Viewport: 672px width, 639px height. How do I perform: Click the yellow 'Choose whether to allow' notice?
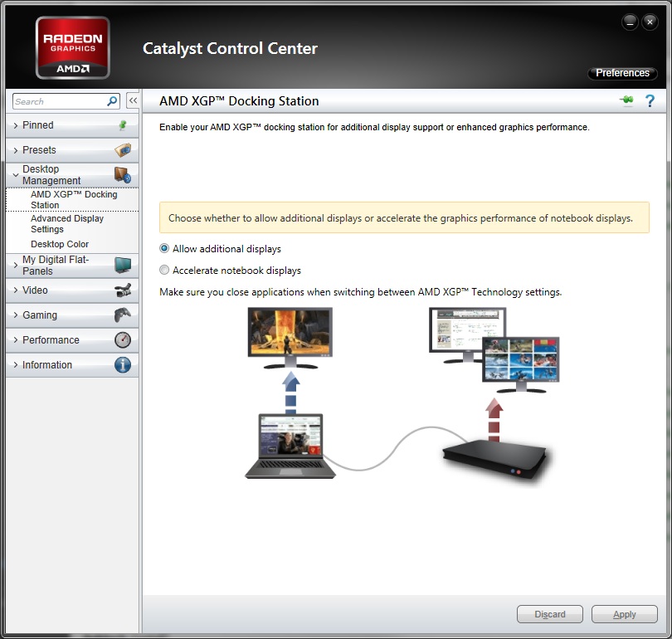[x=404, y=217]
